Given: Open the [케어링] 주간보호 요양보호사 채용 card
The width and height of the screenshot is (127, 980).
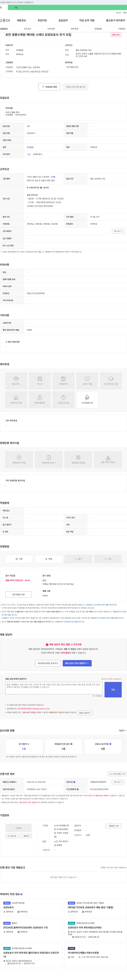Looking at the screenshot, I should (96, 907).
